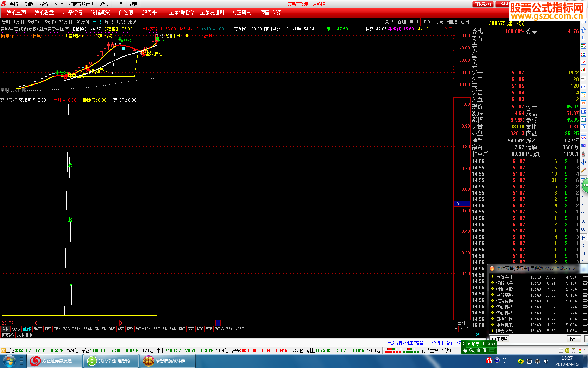Switch chart to 分时 view
The height and width of the screenshot is (368, 588).
(x=6, y=22)
